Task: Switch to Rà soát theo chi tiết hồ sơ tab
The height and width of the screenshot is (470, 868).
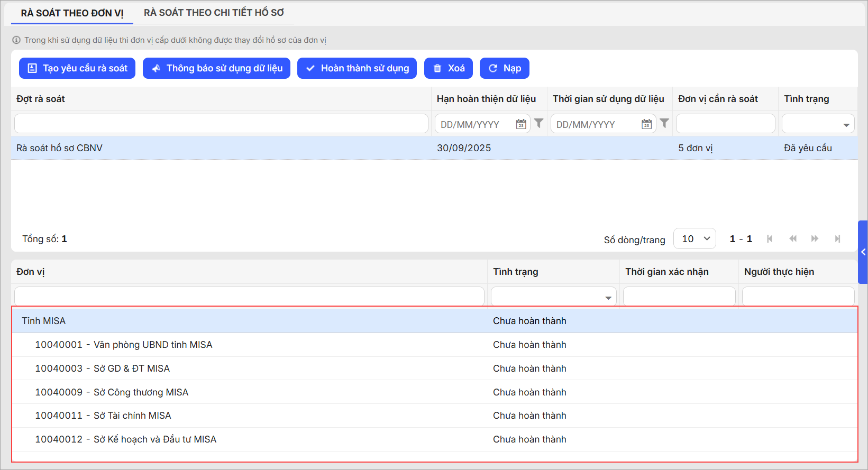Action: coord(214,13)
